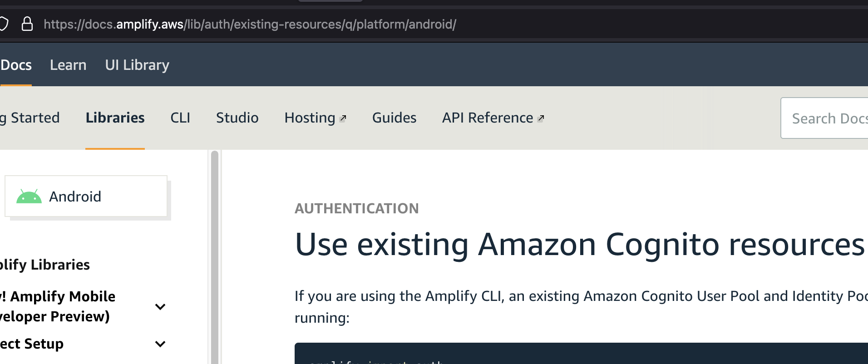The image size is (868, 364).
Task: Click the green Android robot icon
Action: click(29, 197)
